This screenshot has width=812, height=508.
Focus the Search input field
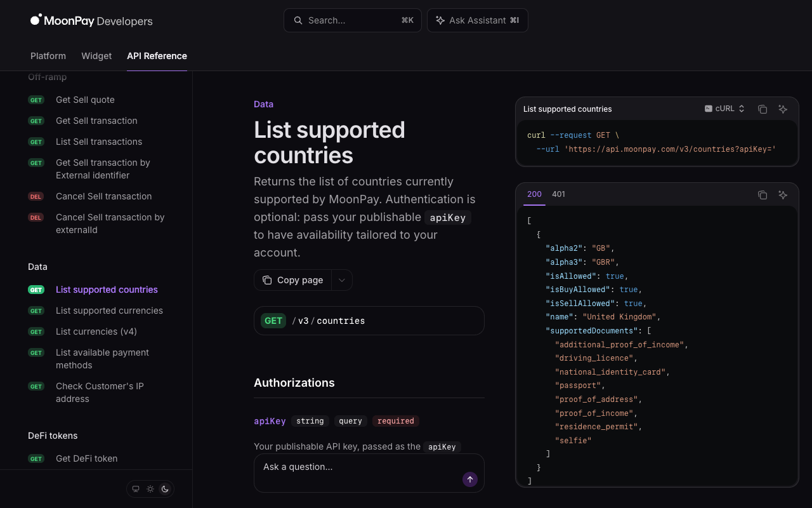coord(353,20)
